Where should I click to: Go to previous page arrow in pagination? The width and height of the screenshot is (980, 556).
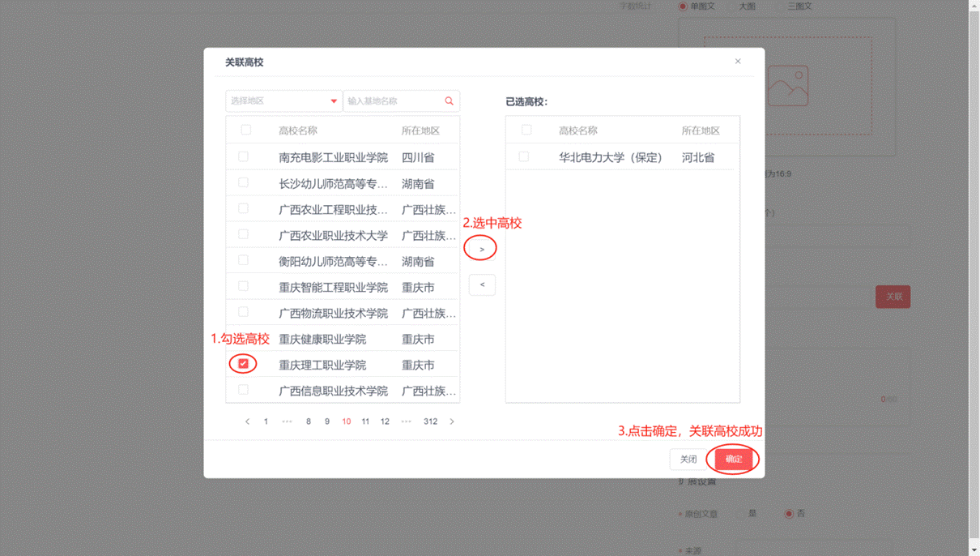pyautogui.click(x=247, y=421)
